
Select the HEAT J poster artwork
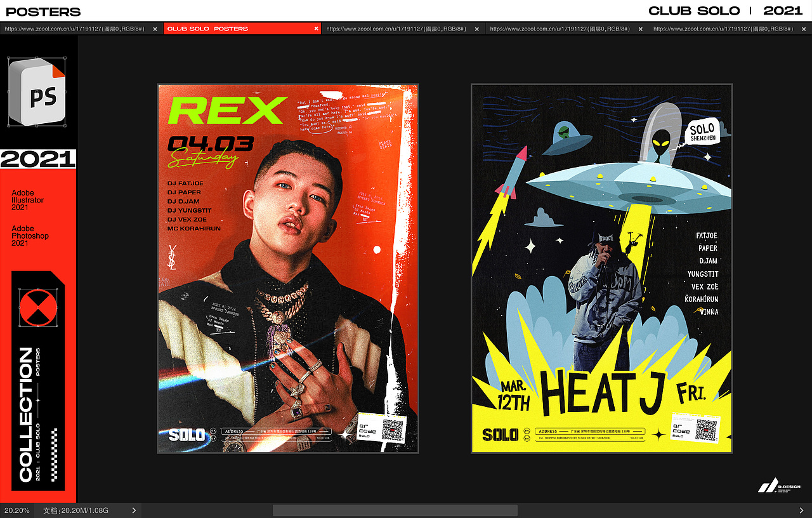(601, 269)
